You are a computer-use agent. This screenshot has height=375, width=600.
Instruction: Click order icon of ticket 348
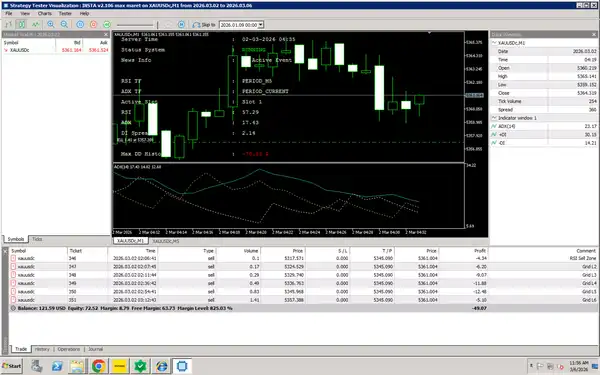pyautogui.click(x=13, y=275)
